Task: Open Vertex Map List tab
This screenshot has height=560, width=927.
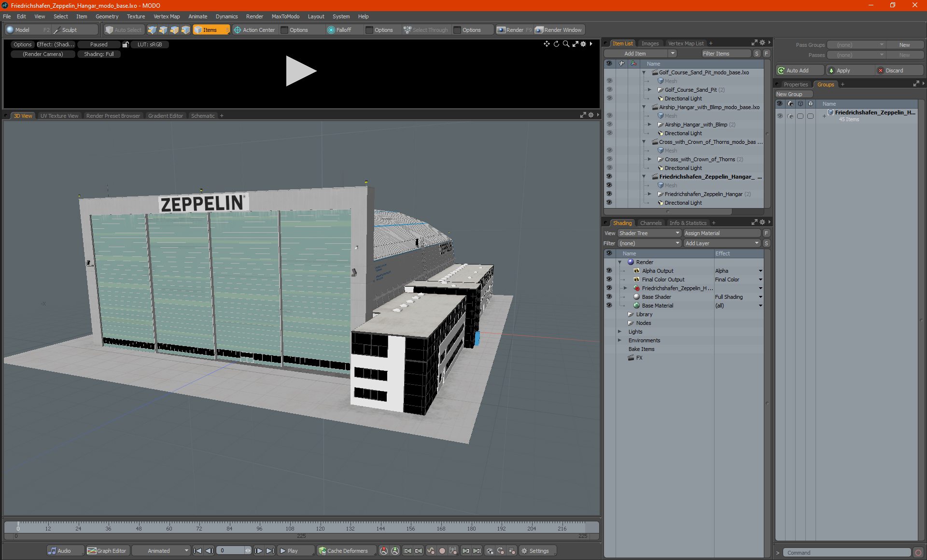Action: (686, 43)
